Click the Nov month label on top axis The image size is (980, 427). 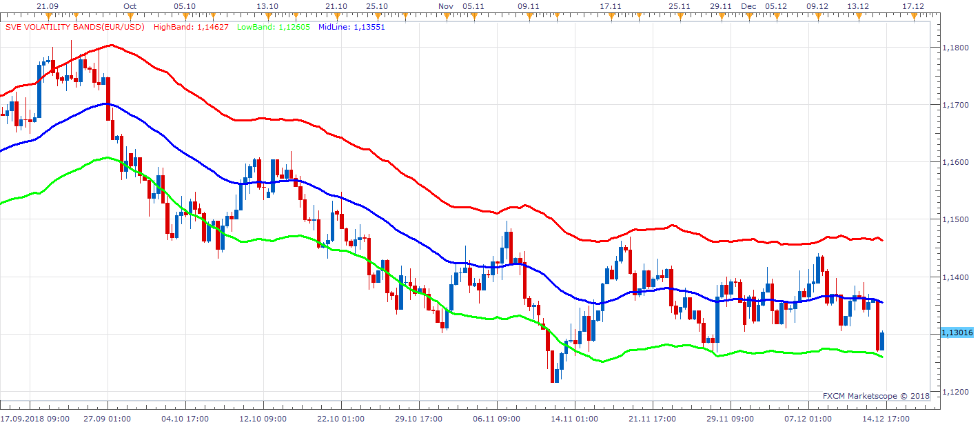(446, 6)
